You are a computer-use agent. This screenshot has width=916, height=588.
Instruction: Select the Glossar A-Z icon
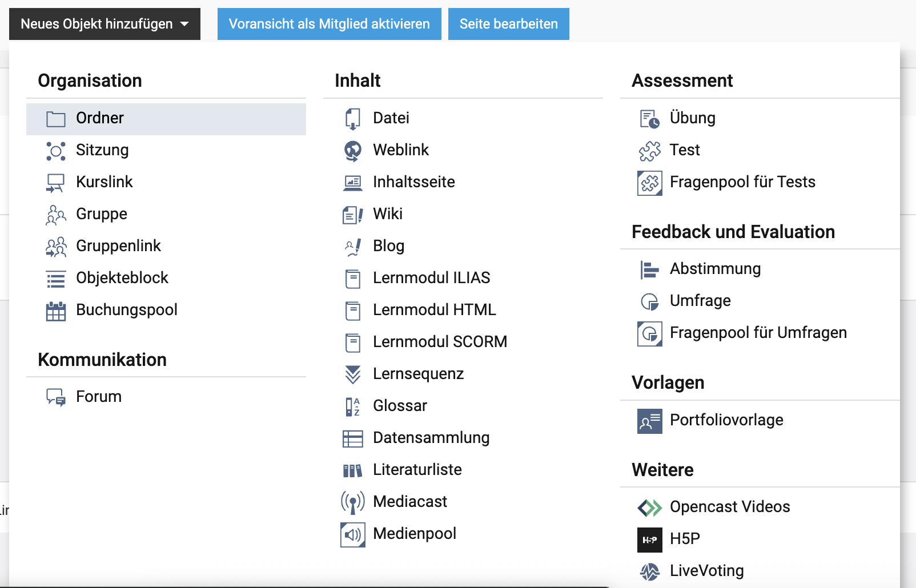pyautogui.click(x=353, y=406)
